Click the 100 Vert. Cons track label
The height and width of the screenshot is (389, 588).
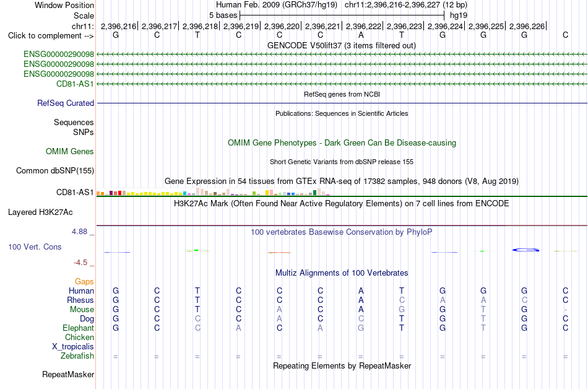coord(35,247)
